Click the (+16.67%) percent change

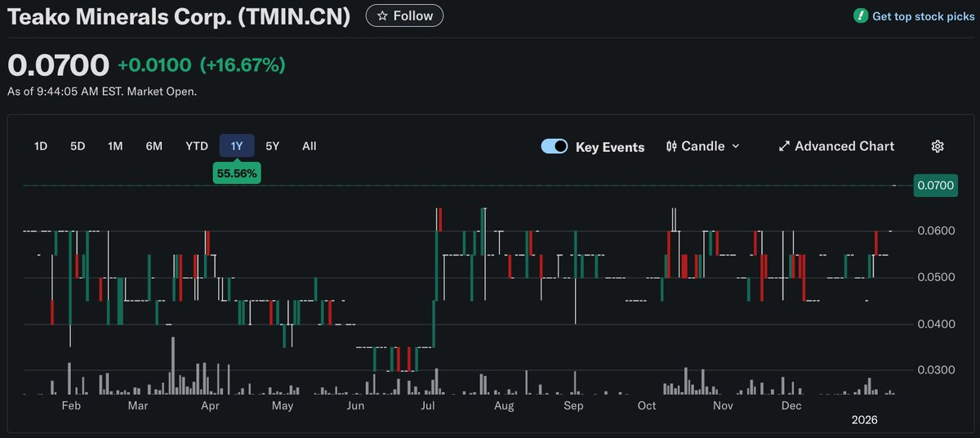242,65
